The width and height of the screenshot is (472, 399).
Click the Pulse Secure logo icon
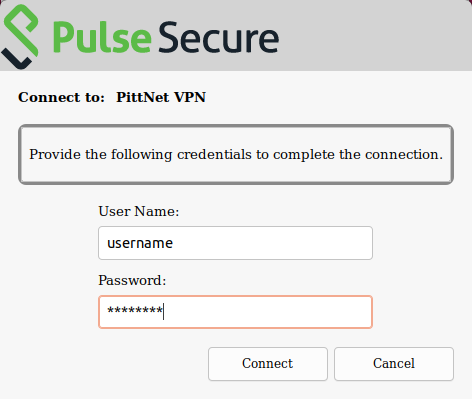pyautogui.click(x=20, y=37)
